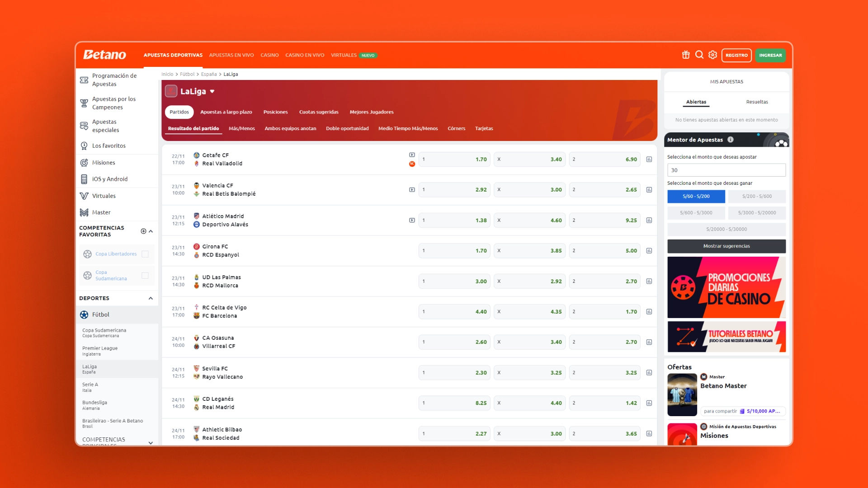Open Virtuales in sidebar
868x488 pixels.
pyautogui.click(x=117, y=196)
